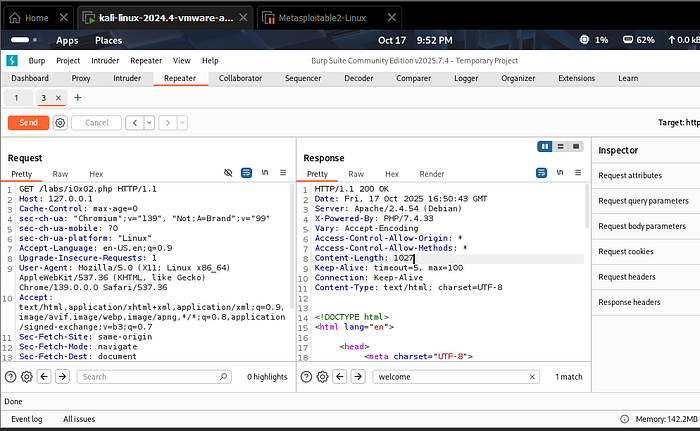Go forward to next request in history

[x=167, y=123]
